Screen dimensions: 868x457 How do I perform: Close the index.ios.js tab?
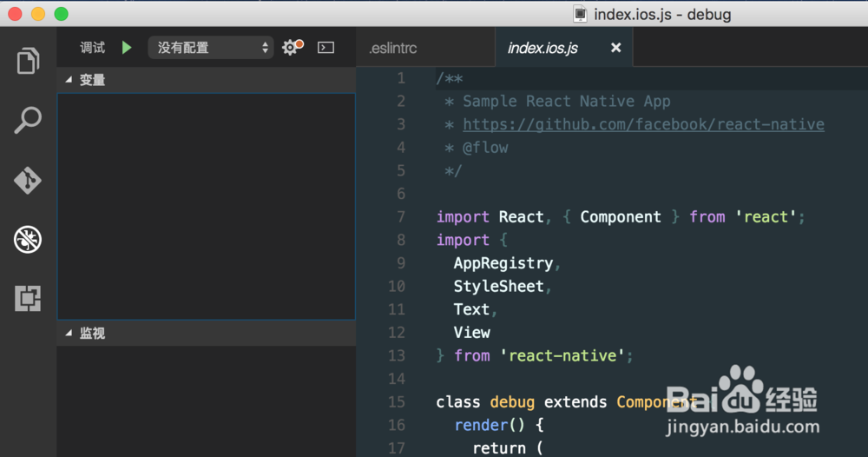[616, 48]
